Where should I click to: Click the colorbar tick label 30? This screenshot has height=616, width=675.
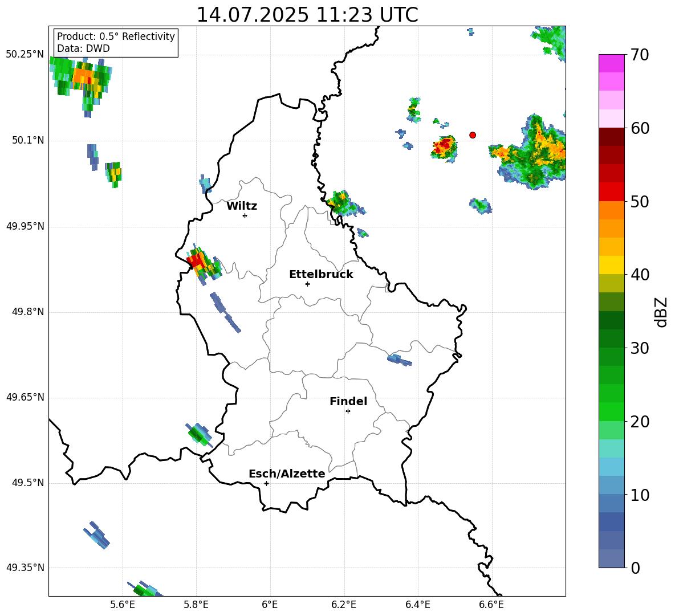click(640, 348)
